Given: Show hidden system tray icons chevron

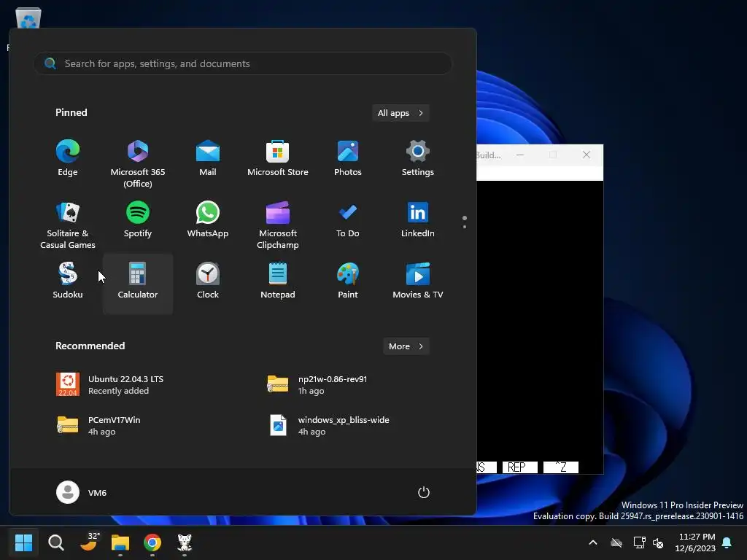Looking at the screenshot, I should [x=593, y=542].
